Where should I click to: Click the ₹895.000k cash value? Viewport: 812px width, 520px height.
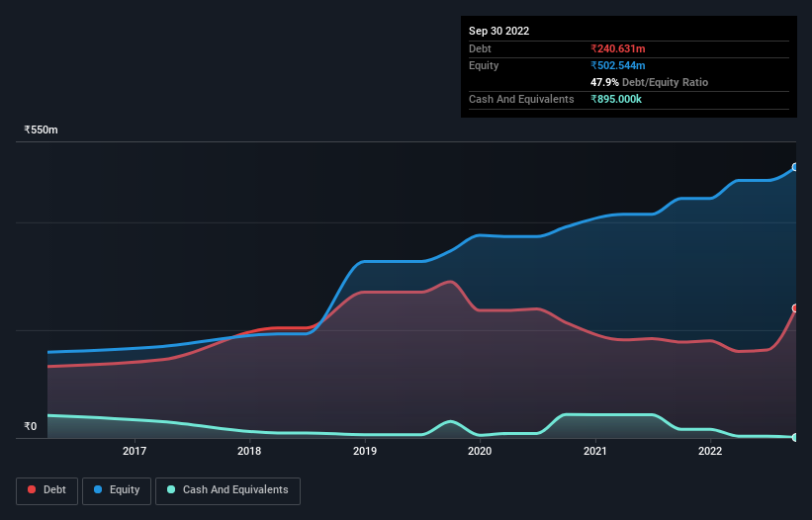click(616, 99)
